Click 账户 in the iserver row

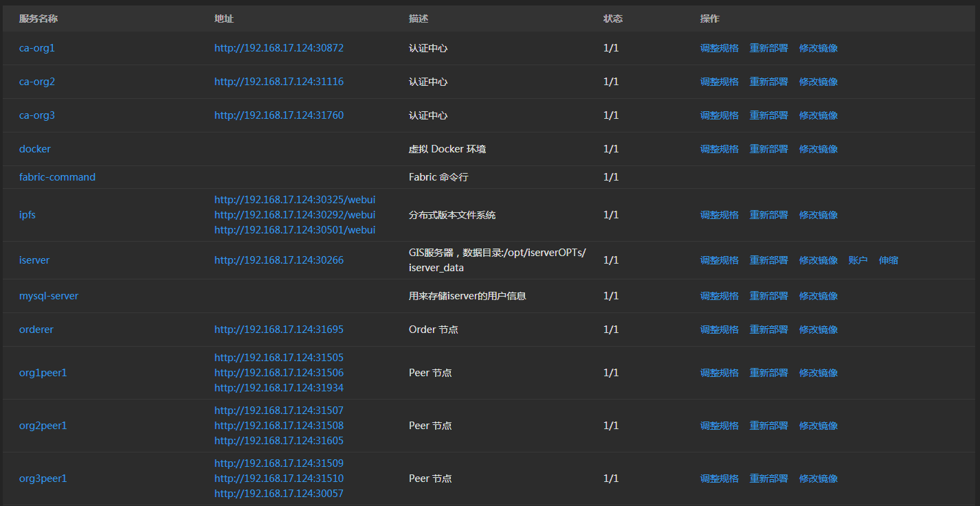tap(858, 260)
